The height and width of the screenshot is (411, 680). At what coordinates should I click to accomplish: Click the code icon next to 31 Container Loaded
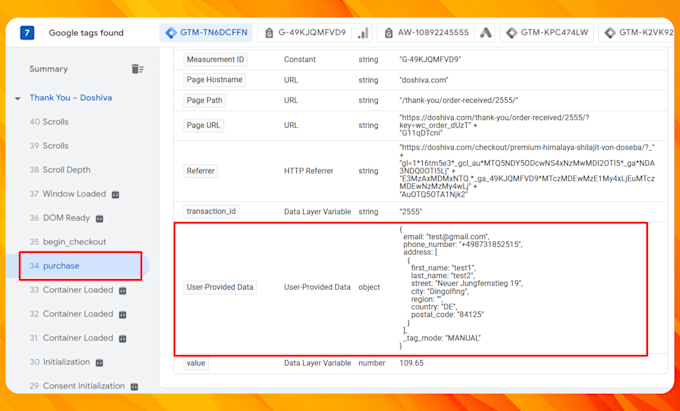(x=123, y=339)
